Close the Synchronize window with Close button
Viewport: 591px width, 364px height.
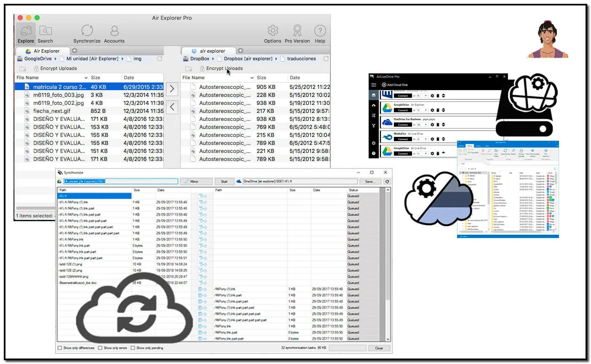(x=379, y=348)
